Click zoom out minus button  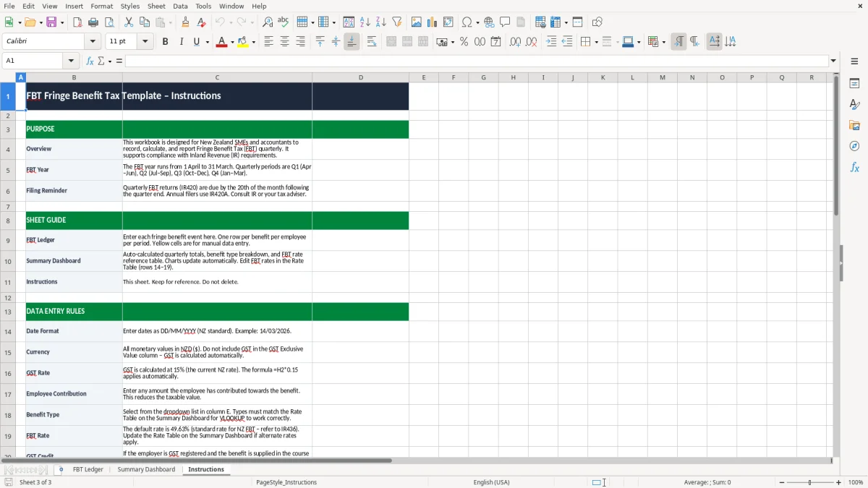(782, 482)
